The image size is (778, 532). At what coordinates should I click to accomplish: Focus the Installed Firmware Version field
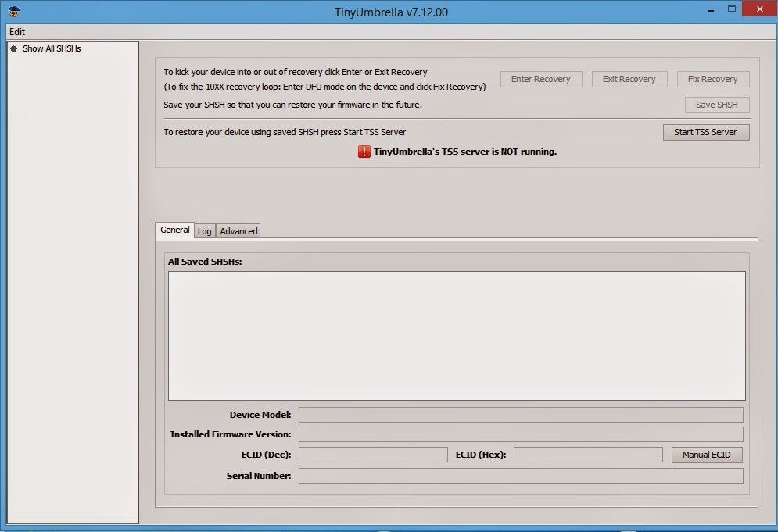click(x=521, y=434)
